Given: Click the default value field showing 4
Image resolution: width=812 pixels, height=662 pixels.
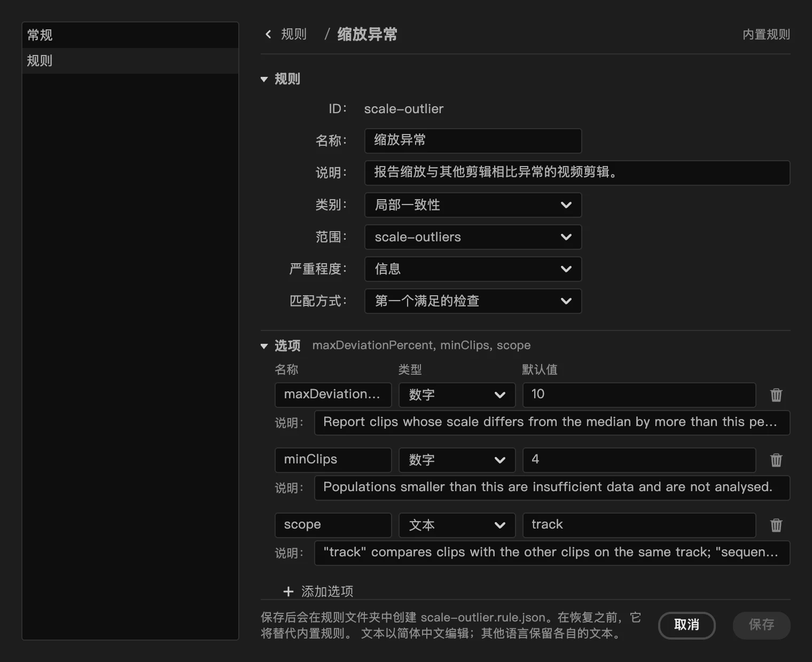Looking at the screenshot, I should [x=639, y=460].
